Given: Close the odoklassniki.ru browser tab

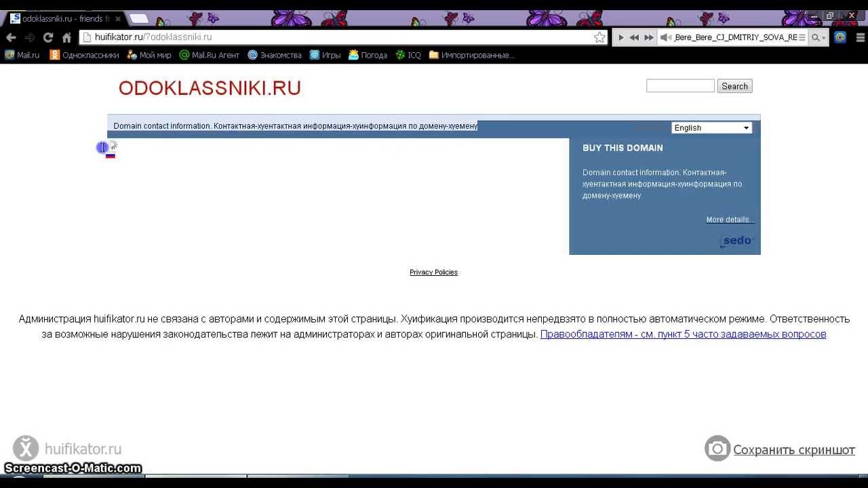Looking at the screenshot, I should click(x=117, y=19).
